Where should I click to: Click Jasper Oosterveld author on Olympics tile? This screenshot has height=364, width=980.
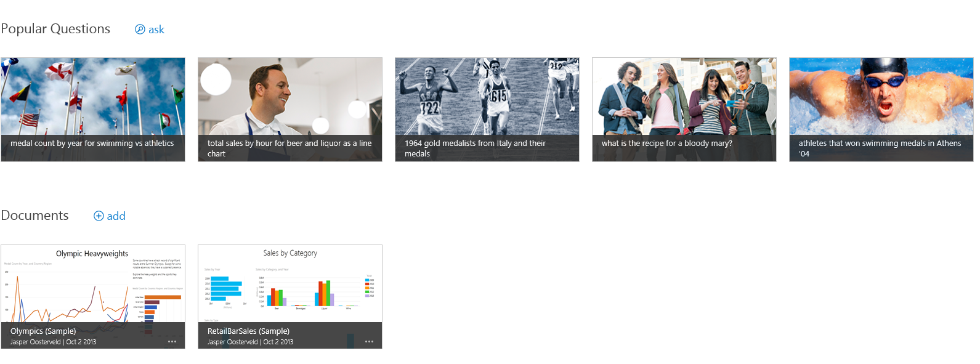[36, 342]
